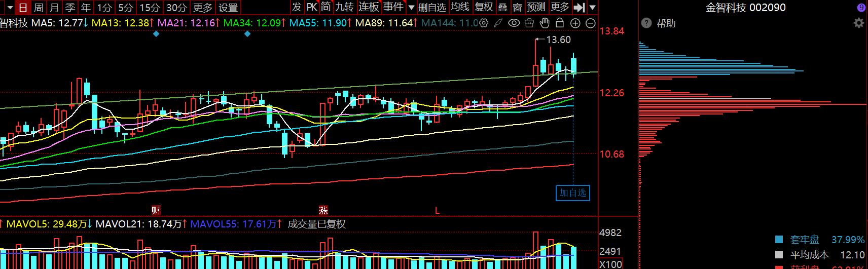Jump to latest bar with arrow-to-bar icon

[x=579, y=8]
